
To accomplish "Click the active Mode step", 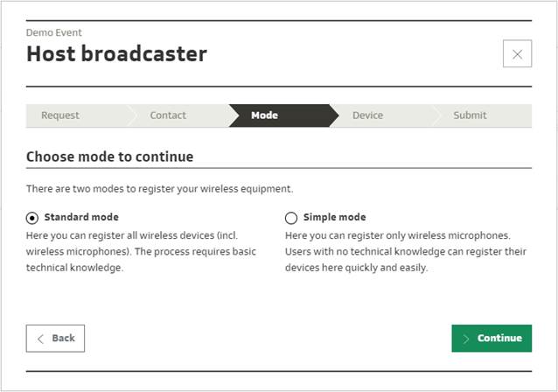I will pyautogui.click(x=264, y=115).
